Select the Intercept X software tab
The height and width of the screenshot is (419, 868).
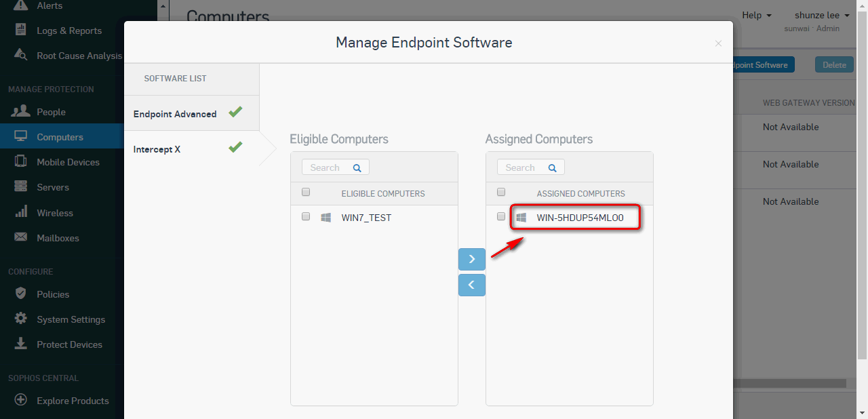click(191, 148)
